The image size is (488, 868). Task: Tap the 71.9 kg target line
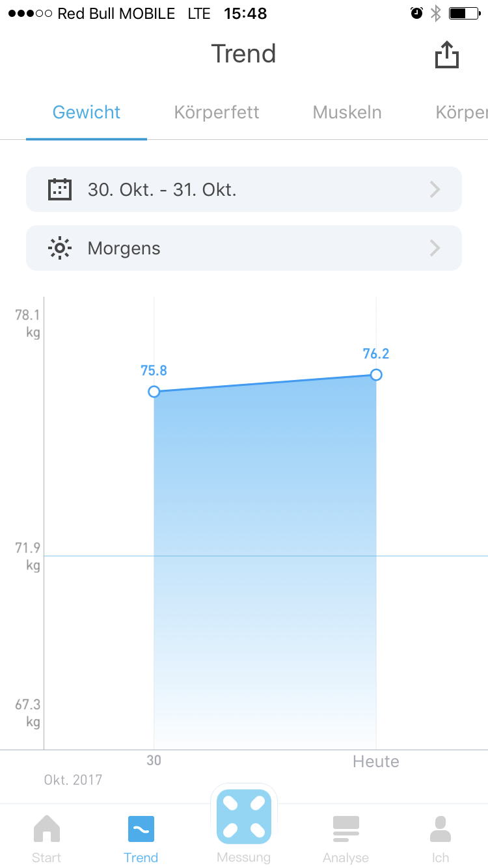pyautogui.click(x=265, y=556)
